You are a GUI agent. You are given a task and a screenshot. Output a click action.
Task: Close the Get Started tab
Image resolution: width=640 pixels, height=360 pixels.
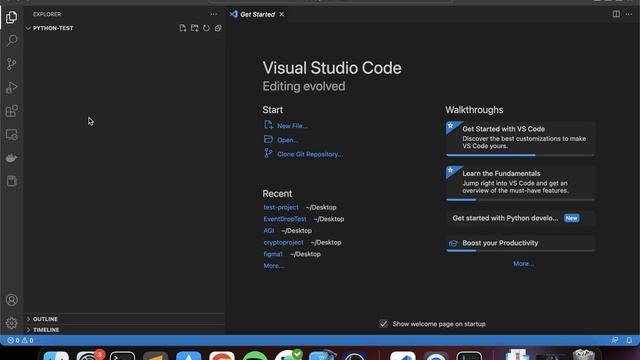282,14
